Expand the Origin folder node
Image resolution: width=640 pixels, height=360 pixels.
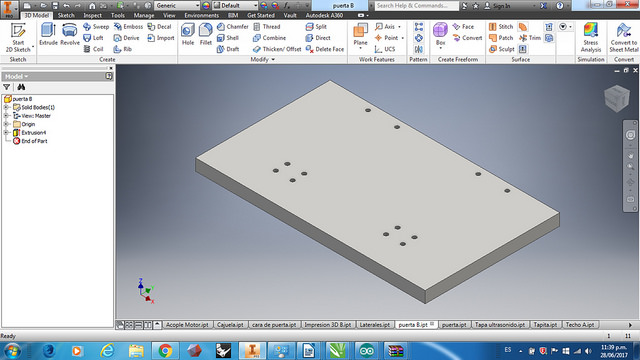pos(6,124)
